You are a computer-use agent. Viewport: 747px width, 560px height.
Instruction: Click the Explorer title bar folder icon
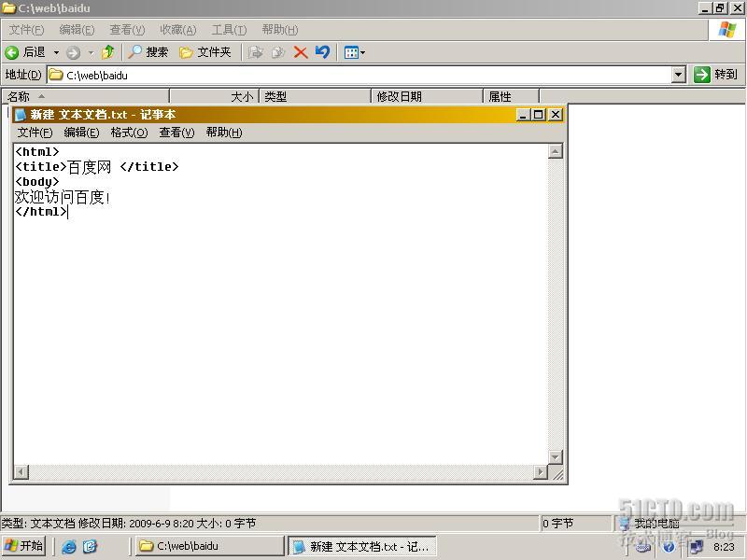[8, 8]
